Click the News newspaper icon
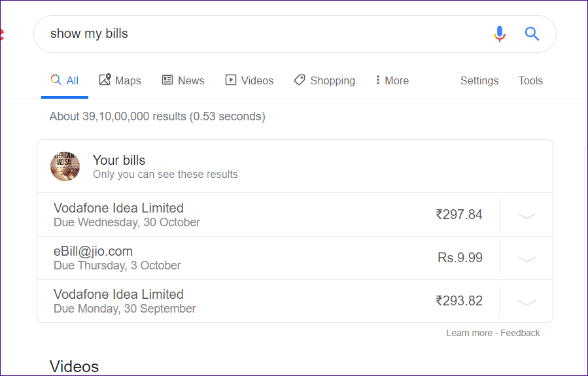Image resolution: width=588 pixels, height=376 pixels. [167, 80]
